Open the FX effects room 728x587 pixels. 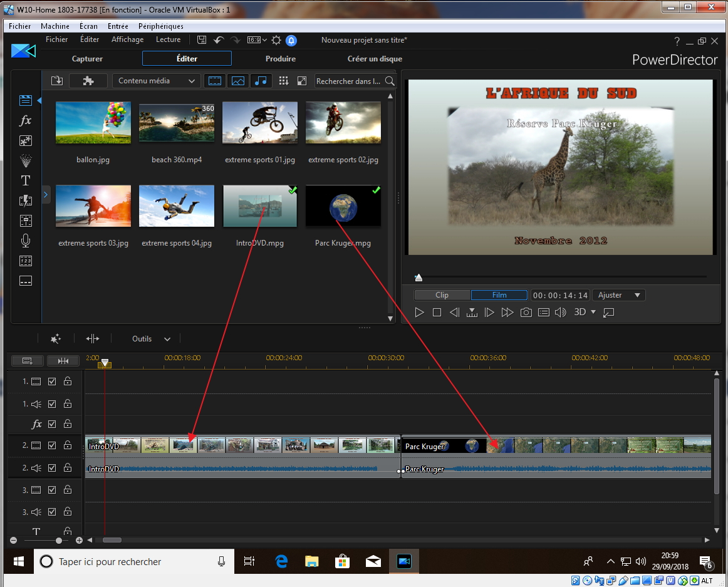[x=25, y=120]
